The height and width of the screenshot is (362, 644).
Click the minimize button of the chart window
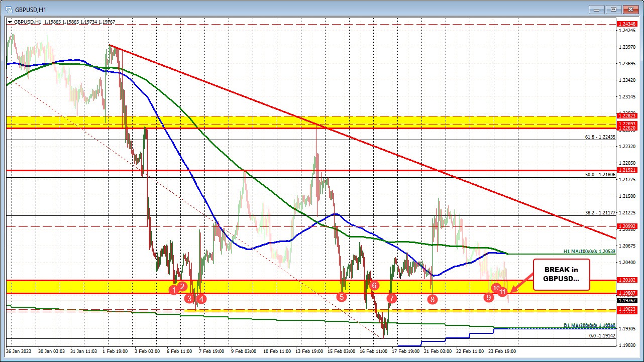(596, 9)
